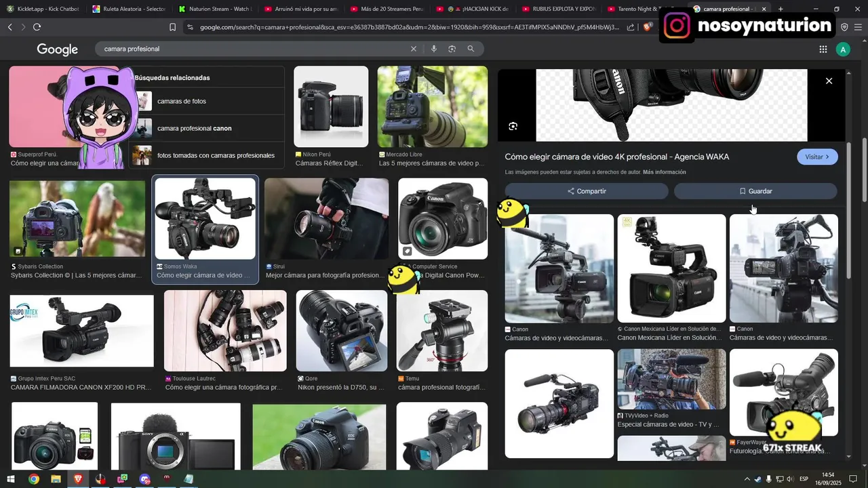
Task: Open Sony vlog camera thumbnail
Action: point(176,436)
